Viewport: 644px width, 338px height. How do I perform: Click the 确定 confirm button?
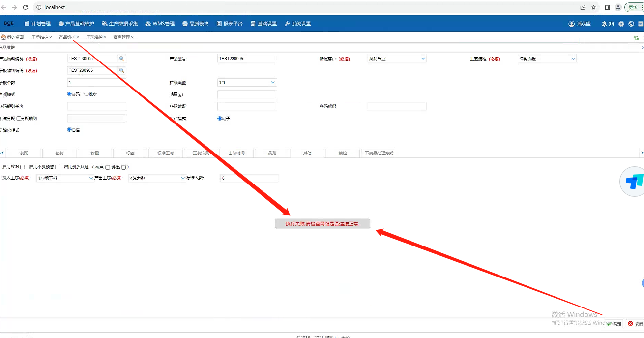point(614,324)
